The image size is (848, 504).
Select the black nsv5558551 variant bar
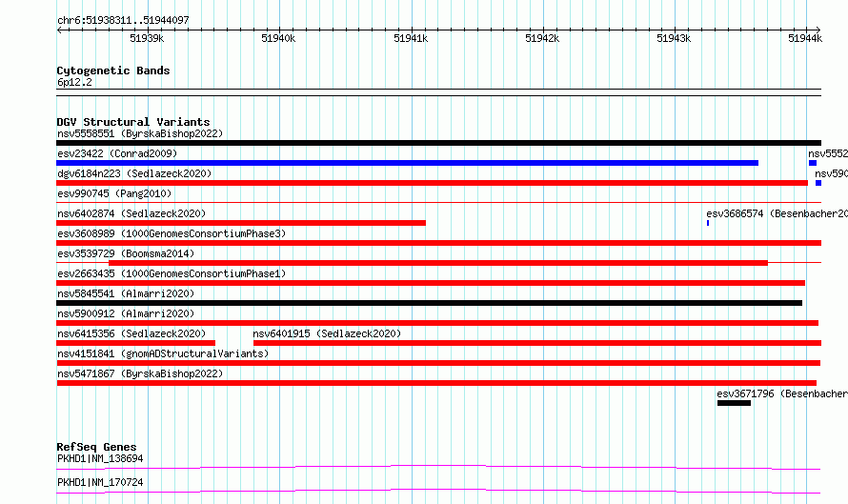pos(438,143)
